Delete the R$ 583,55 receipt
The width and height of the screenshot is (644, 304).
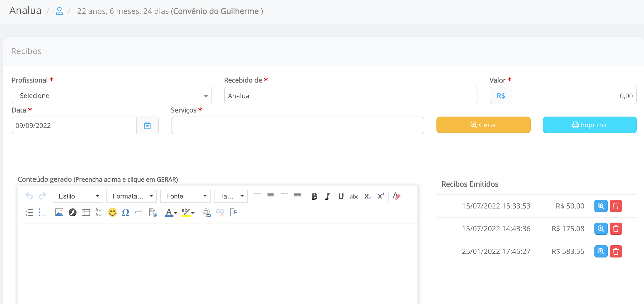coord(616,251)
